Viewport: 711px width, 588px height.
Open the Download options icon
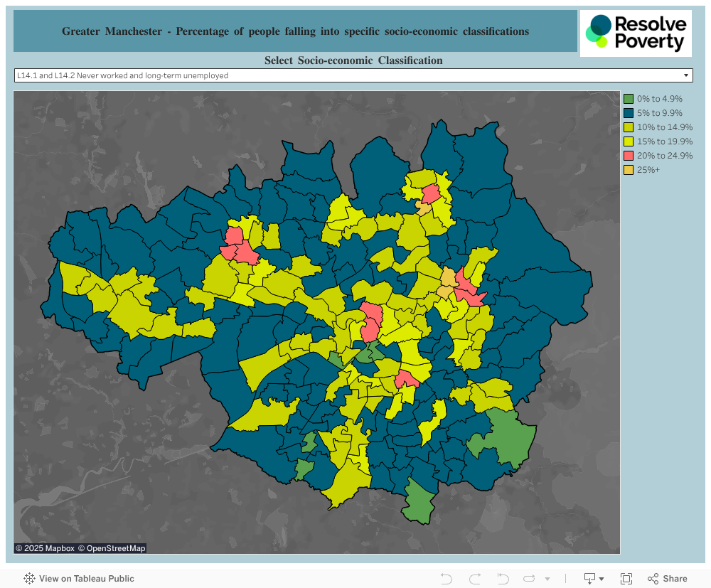594,579
